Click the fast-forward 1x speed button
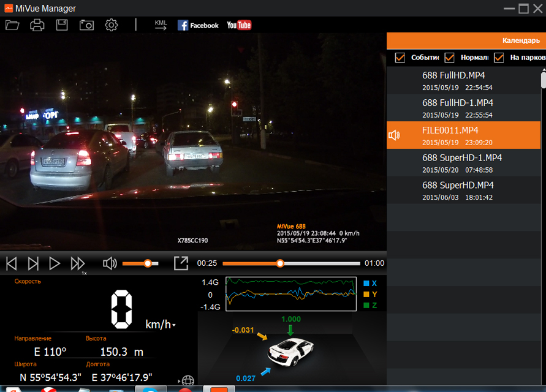The image size is (546, 392). click(x=77, y=263)
